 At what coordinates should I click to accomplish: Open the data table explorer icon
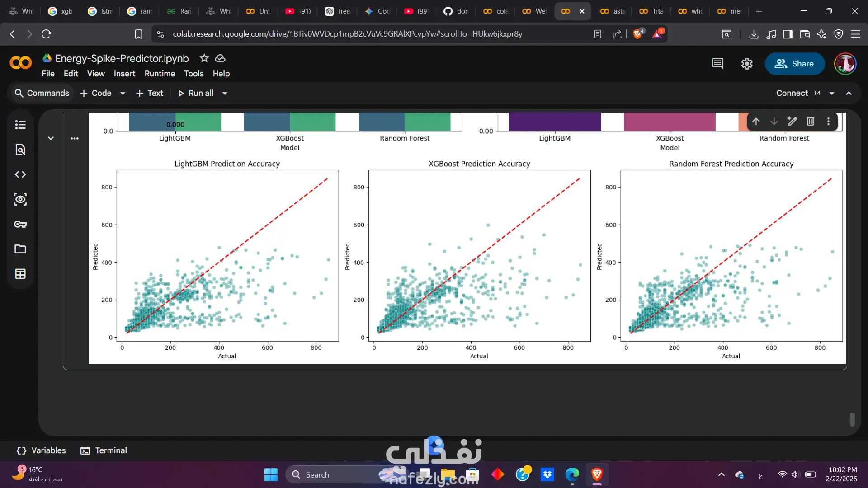[x=20, y=274]
